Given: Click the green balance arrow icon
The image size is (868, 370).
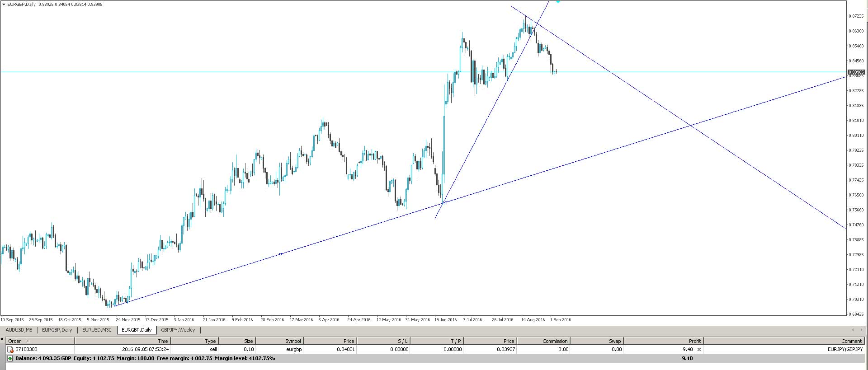Looking at the screenshot, I should click(10, 358).
